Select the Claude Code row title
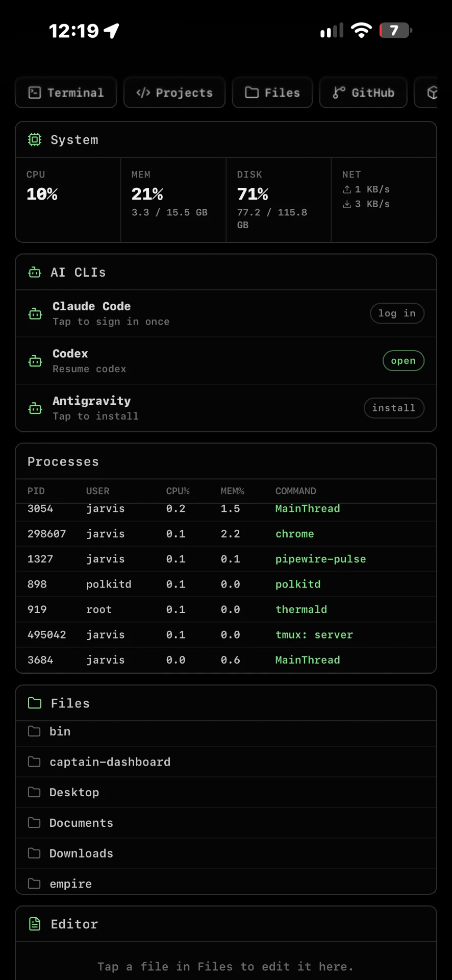Screen dimensions: 452x980 coord(92,306)
